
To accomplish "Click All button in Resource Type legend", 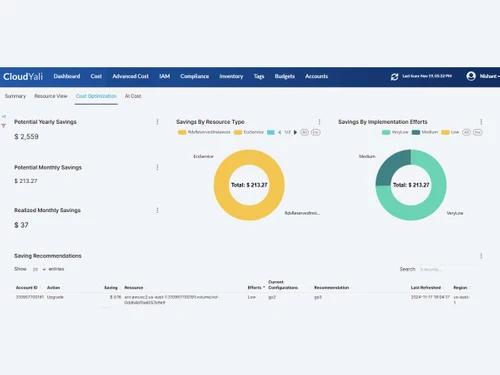I will coord(304,132).
